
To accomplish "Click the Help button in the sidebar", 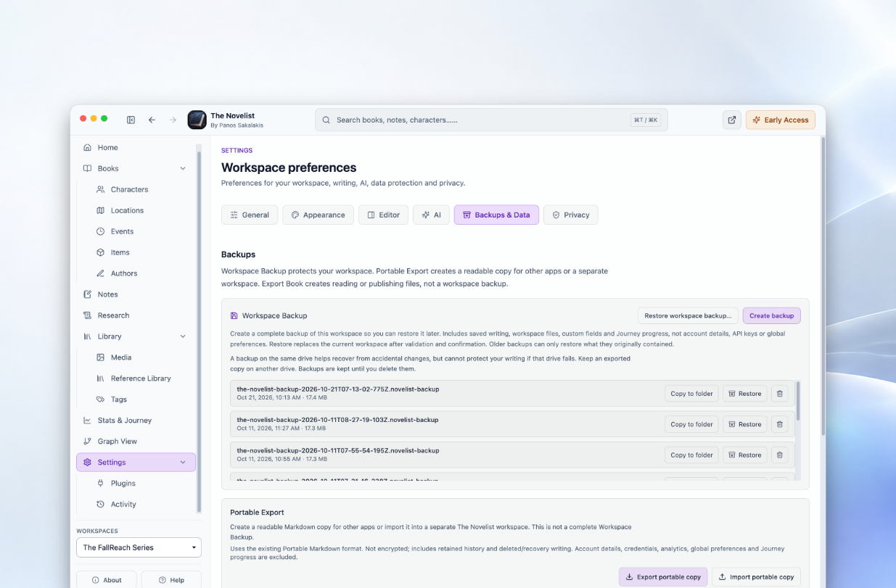I will pos(171,580).
